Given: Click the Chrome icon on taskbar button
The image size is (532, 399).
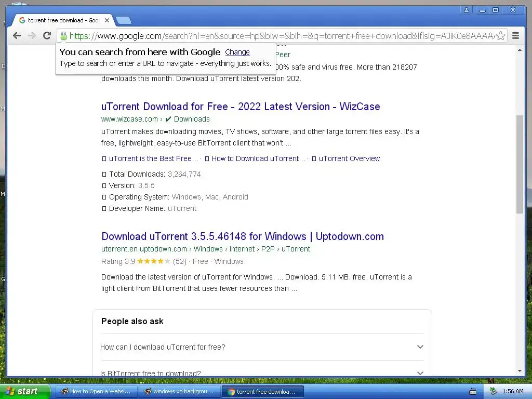Looking at the screenshot, I should point(231,392).
